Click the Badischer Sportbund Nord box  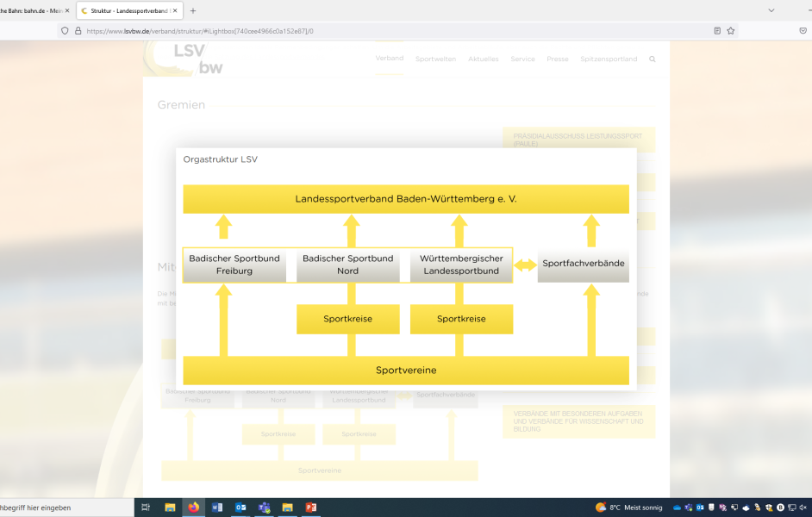click(348, 265)
